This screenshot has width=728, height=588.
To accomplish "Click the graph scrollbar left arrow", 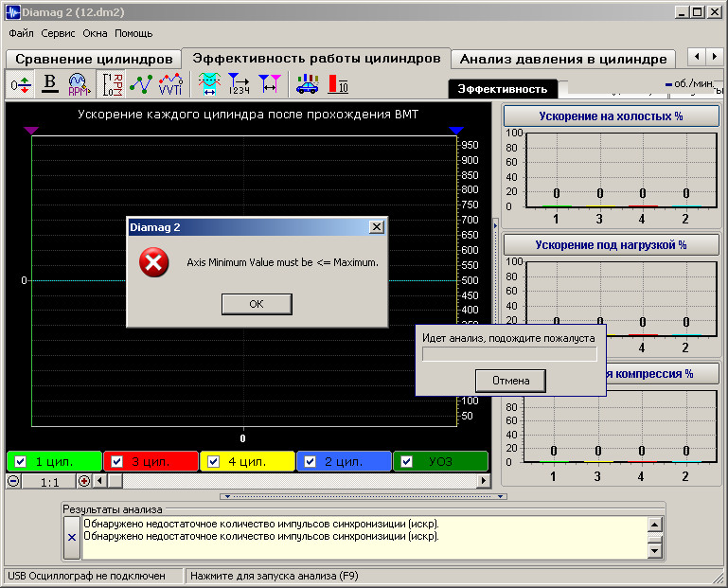I will pyautogui.click(x=99, y=481).
